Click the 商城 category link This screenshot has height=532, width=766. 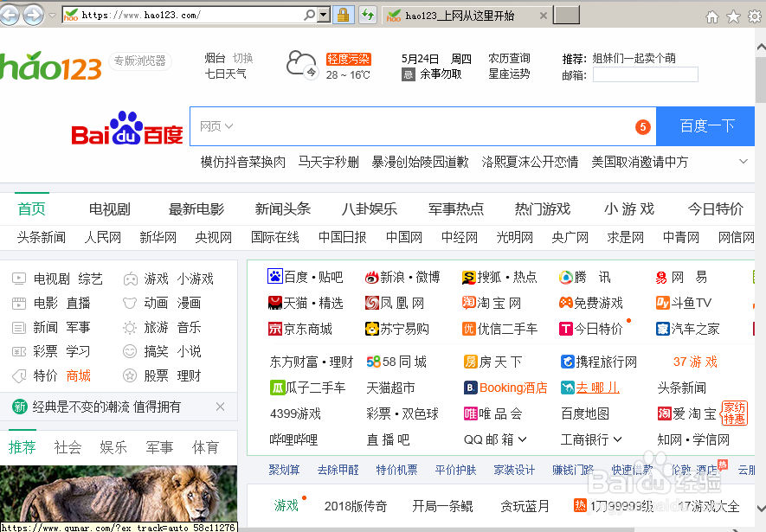pyautogui.click(x=78, y=375)
